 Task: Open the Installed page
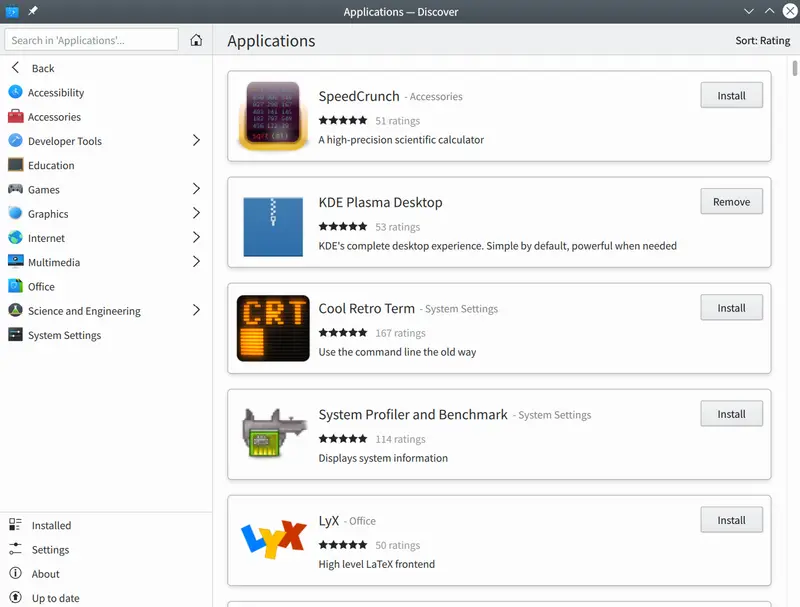[x=106, y=525]
